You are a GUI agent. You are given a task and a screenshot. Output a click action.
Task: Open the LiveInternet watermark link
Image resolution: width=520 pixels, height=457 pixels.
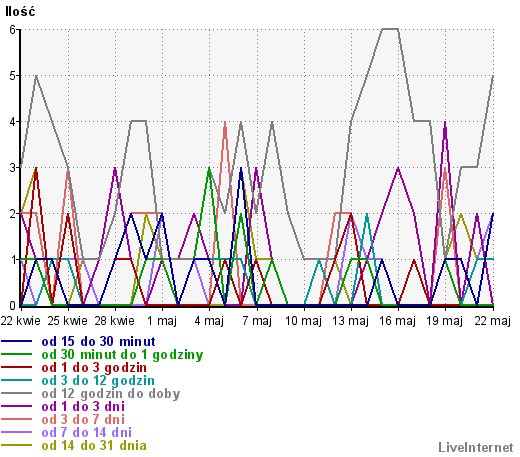click(476, 448)
